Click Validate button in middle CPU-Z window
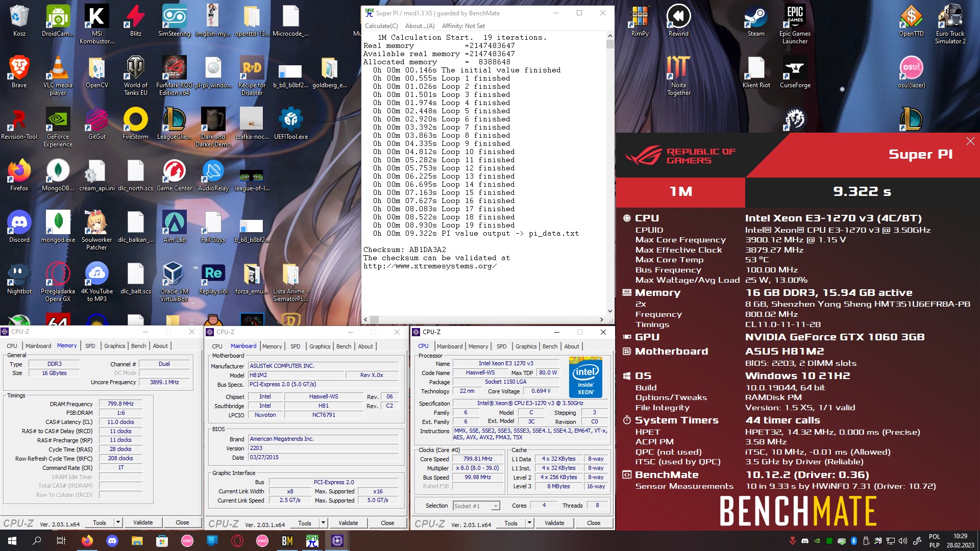This screenshot has height=551, width=980. tap(348, 523)
